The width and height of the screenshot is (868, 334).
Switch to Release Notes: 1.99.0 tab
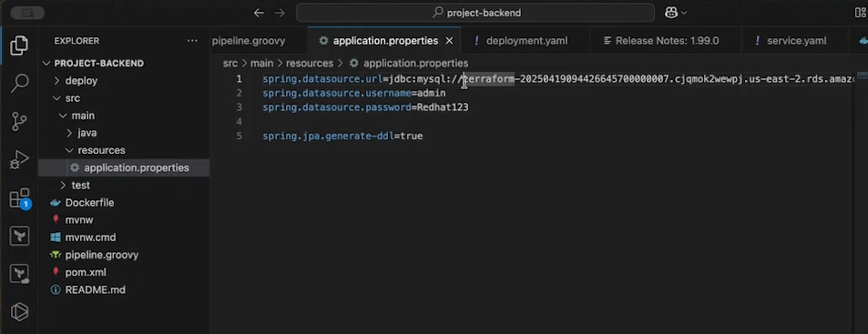tap(666, 41)
